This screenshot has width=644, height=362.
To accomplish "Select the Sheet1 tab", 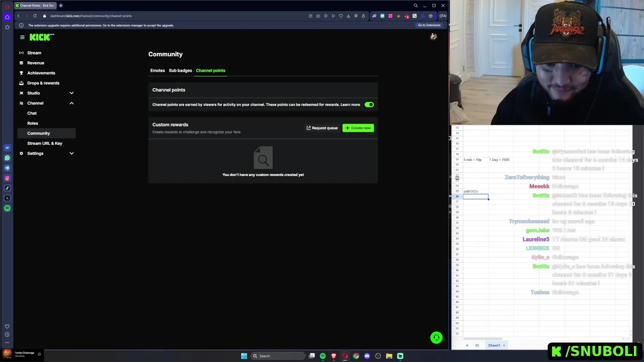I will coord(494,345).
